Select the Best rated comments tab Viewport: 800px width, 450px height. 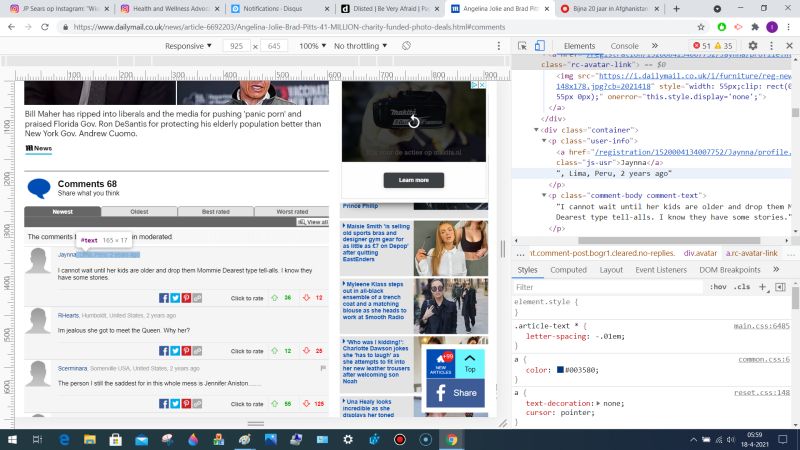pos(215,211)
